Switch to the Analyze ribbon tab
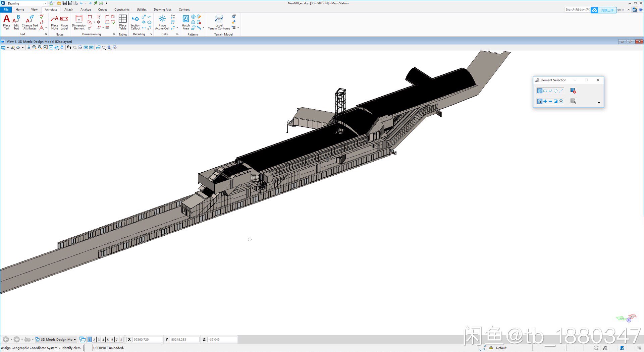 (86, 10)
